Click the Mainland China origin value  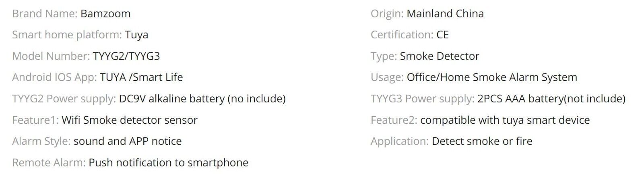coord(445,14)
